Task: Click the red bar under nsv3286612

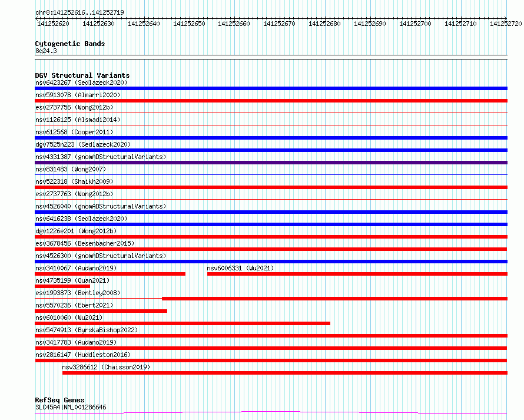Action: point(285,373)
